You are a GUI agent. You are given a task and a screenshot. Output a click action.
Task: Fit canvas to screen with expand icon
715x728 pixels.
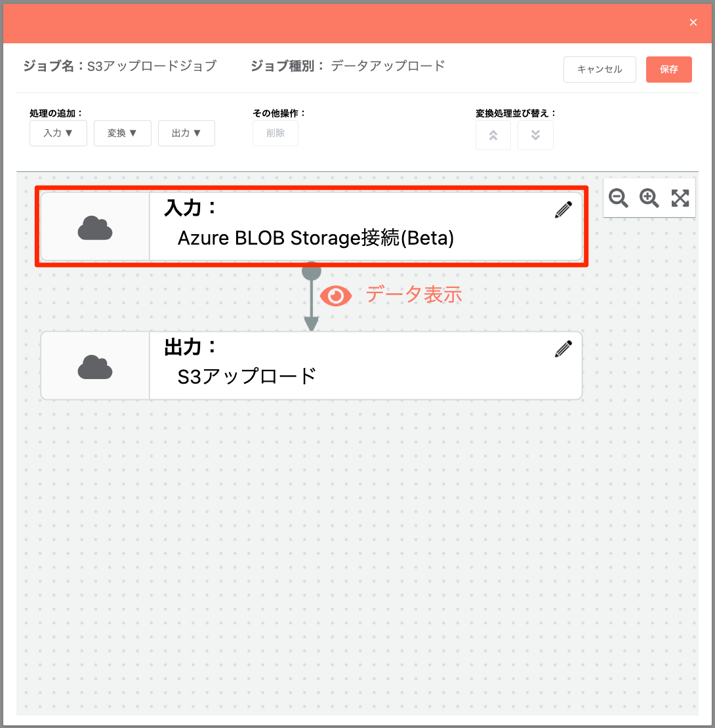coord(680,198)
